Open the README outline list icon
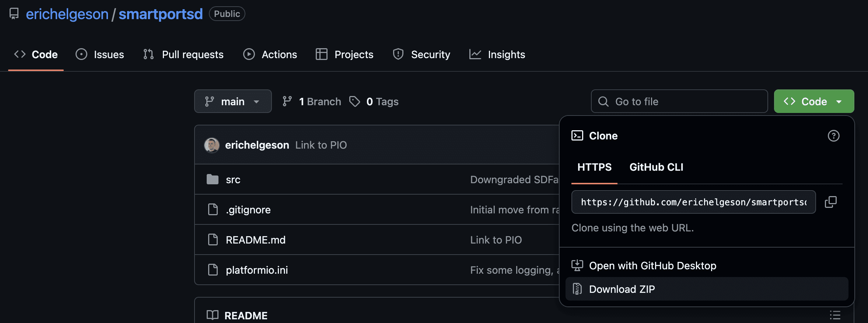 (x=835, y=315)
